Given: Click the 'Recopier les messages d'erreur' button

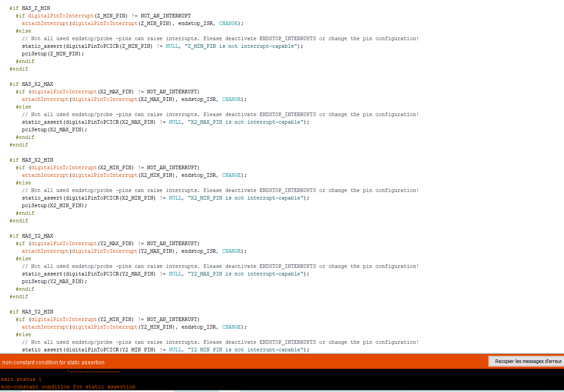Looking at the screenshot, I should (527, 361).
